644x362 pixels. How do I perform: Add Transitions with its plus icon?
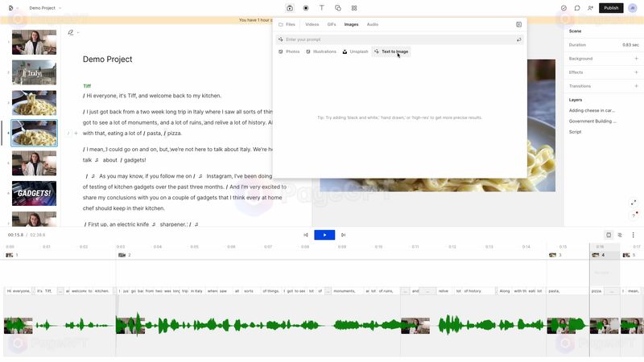[636, 86]
